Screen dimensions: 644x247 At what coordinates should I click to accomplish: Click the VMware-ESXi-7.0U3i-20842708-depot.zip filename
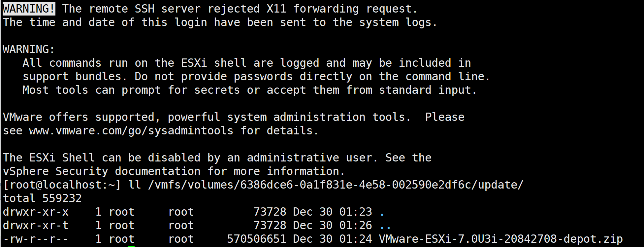pyautogui.click(x=501, y=239)
